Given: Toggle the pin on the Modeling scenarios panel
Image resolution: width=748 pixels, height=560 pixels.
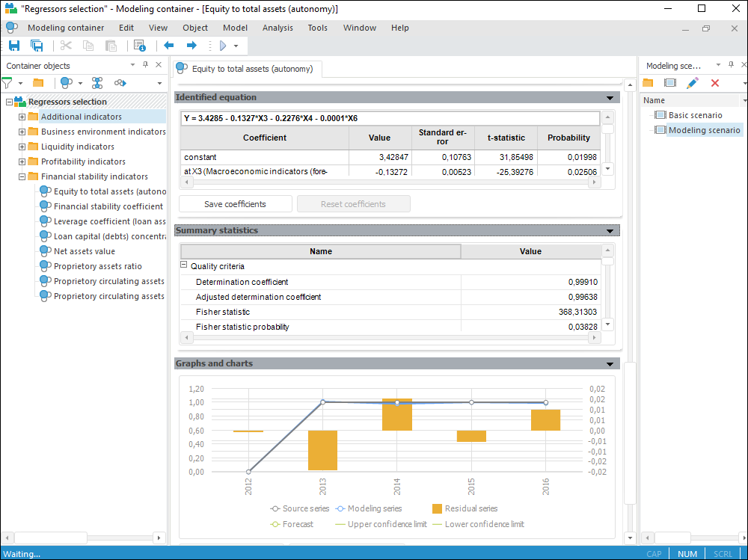Looking at the screenshot, I should pyautogui.click(x=730, y=65).
